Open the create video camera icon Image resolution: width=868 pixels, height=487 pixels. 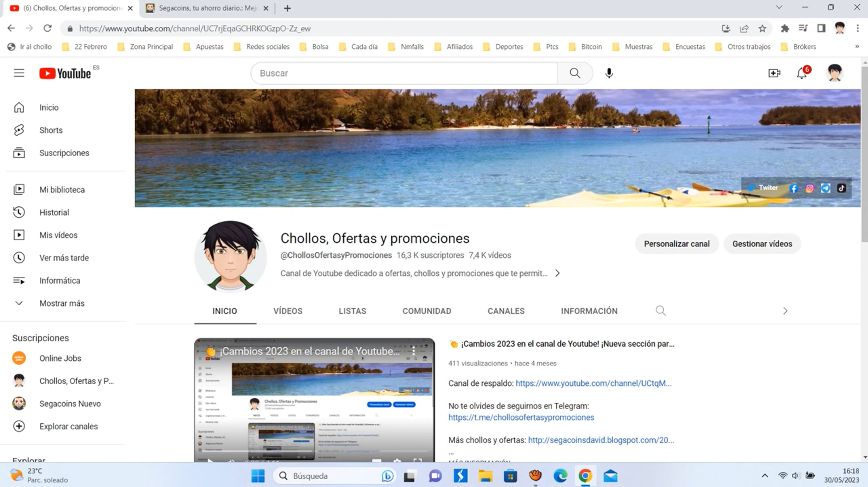[x=774, y=73]
